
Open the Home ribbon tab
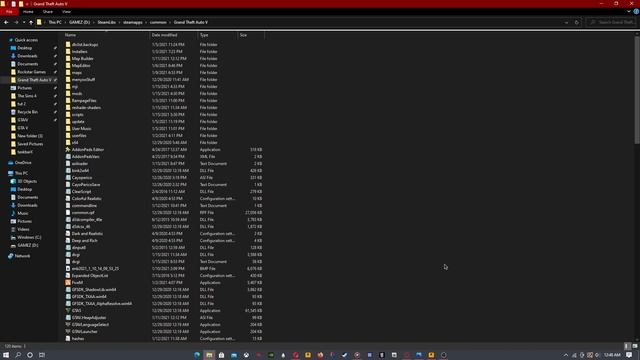(x=28, y=12)
